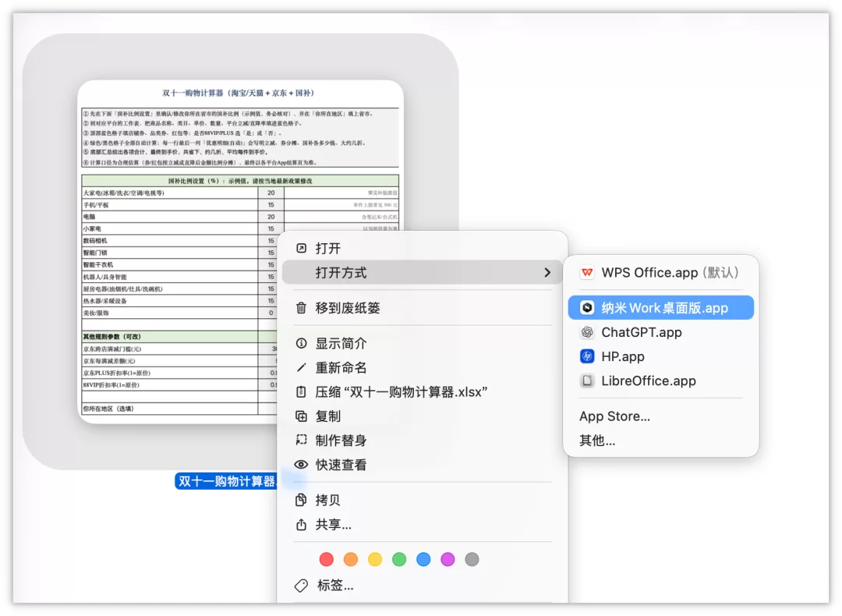842x616 pixels.
Task: Select 显示简介 in the context menu
Action: pos(422,343)
